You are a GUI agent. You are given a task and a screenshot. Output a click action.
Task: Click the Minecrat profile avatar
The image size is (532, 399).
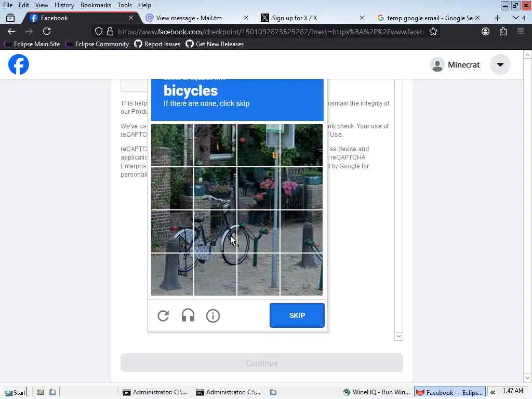pos(437,64)
